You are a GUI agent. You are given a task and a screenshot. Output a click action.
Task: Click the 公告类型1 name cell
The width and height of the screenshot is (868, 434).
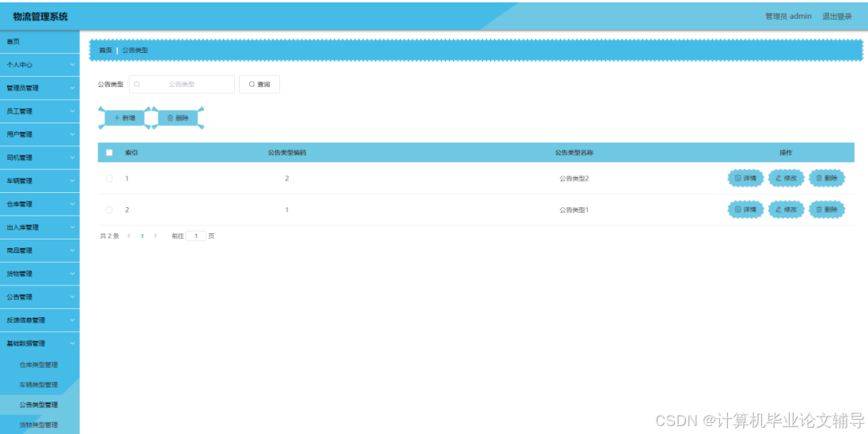(574, 209)
